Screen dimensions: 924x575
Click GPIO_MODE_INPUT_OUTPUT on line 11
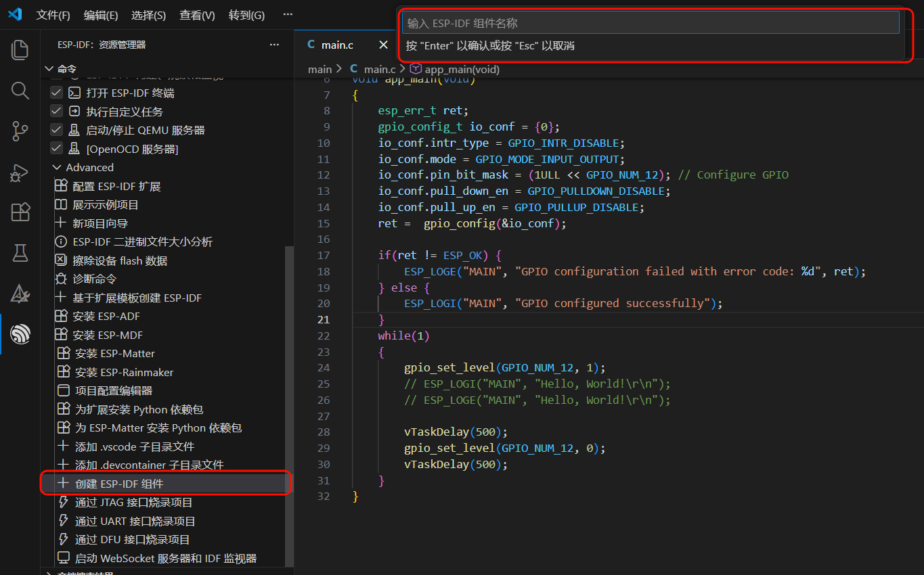[548, 159]
